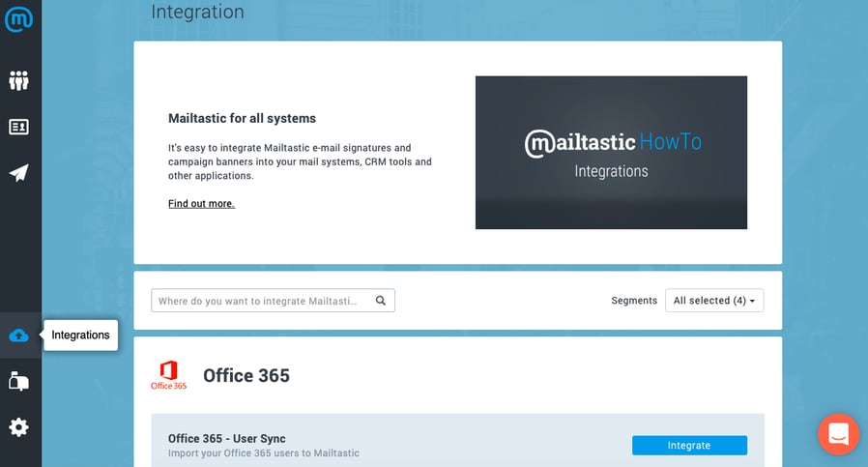This screenshot has height=467, width=868.
Task: Click the Integrations tooltip label
Action: tap(81, 336)
